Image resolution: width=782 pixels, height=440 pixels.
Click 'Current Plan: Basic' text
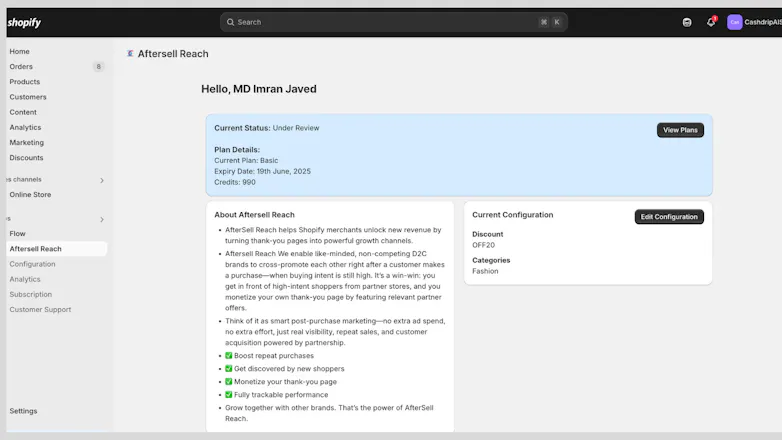pos(246,160)
